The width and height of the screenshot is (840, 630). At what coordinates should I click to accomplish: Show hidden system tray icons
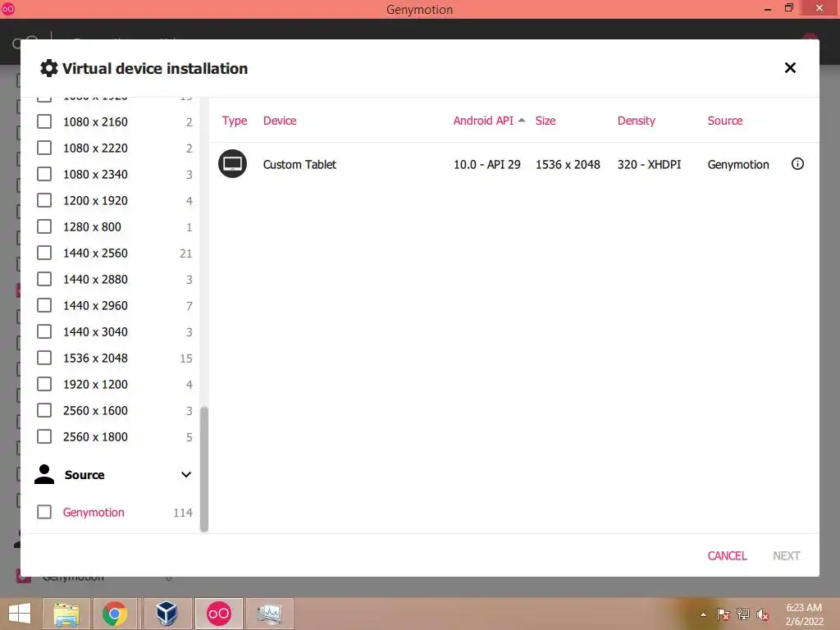coord(703,614)
